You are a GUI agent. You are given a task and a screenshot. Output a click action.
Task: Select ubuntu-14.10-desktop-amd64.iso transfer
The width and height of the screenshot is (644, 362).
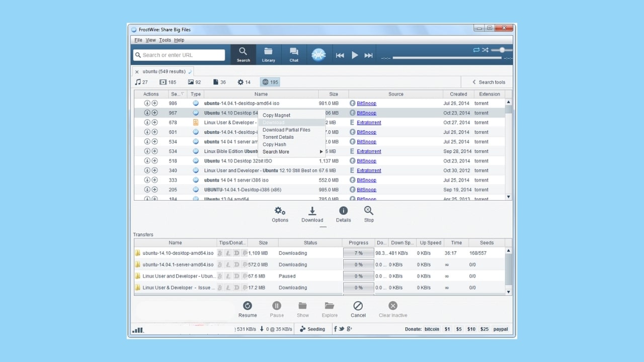(x=319, y=253)
